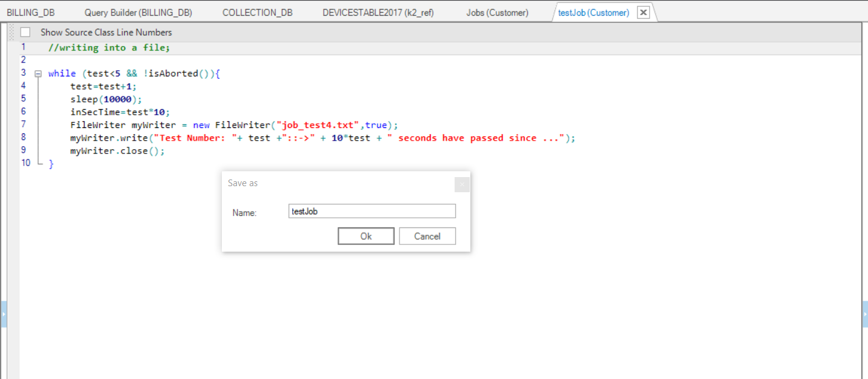Open the DEVICESTABLE2017 (k2_ref) tab
Viewport: 868px width, 379px height.
[378, 13]
